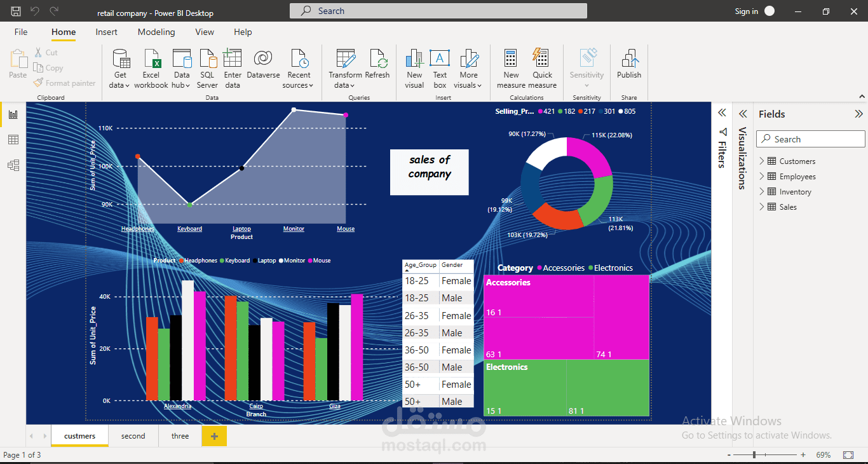Expand the Inventory table in Fields
The height and width of the screenshot is (464, 868).
pyautogui.click(x=762, y=191)
